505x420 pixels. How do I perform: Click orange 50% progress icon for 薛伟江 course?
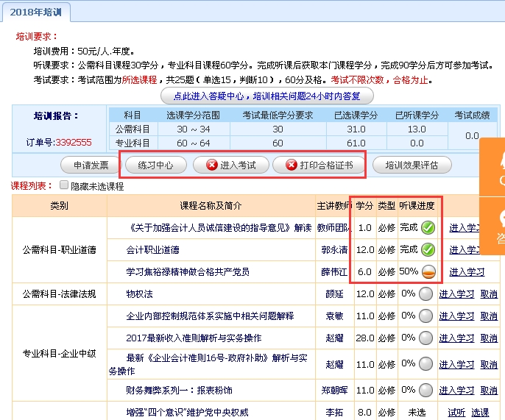(428, 272)
